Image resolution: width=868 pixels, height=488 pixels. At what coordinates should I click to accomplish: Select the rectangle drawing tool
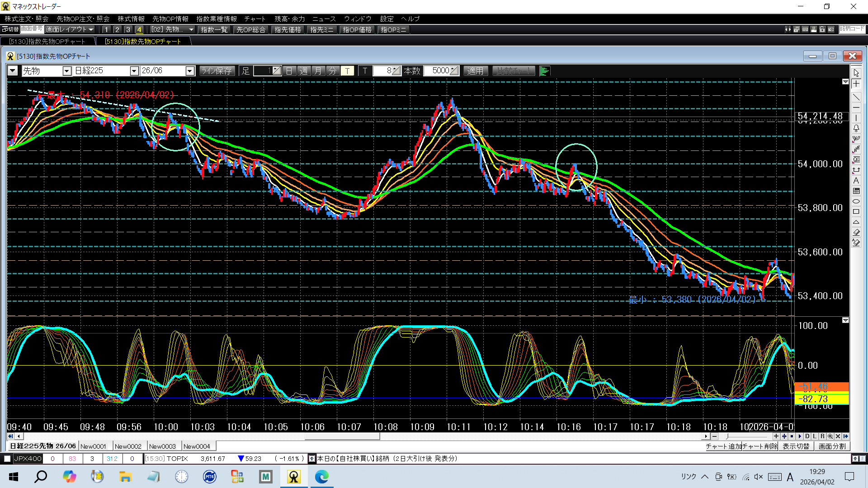856,212
